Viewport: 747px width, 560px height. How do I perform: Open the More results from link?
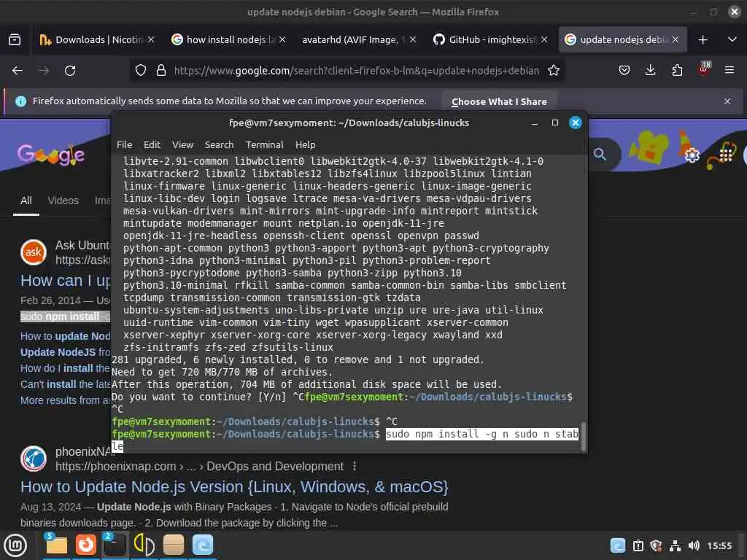tap(65, 400)
